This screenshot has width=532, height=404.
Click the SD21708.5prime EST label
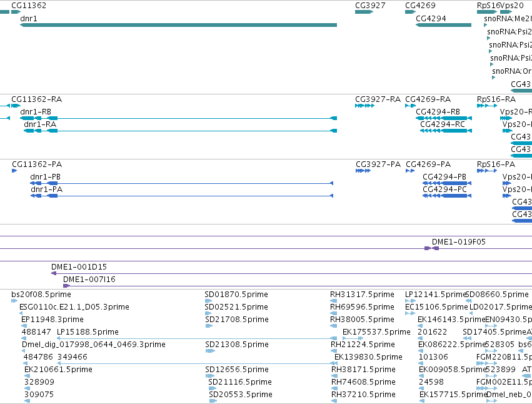click(237, 320)
